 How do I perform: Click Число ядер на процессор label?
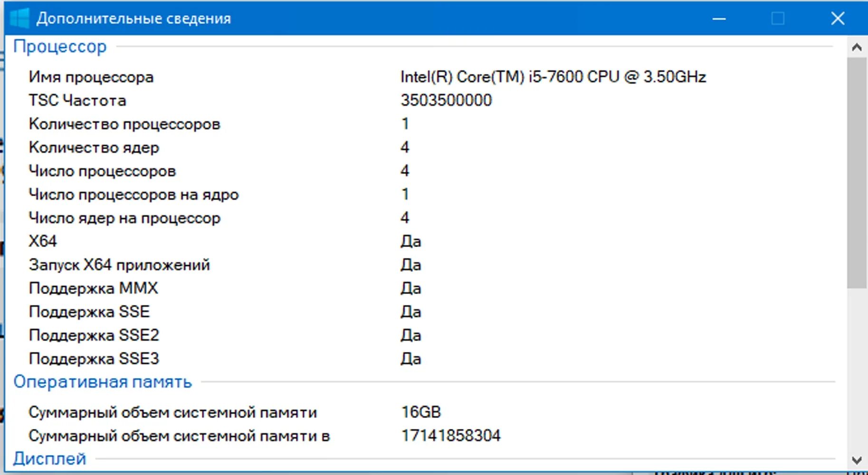125,218
